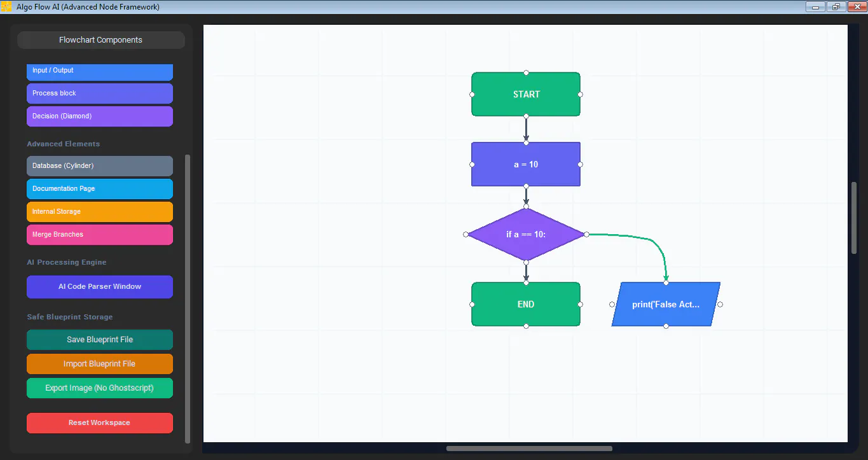Click the bottom port of the print output node
The height and width of the screenshot is (460, 868).
(x=666, y=326)
